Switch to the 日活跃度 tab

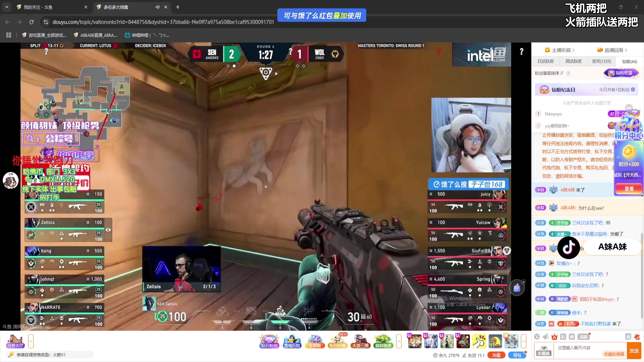pos(545,61)
